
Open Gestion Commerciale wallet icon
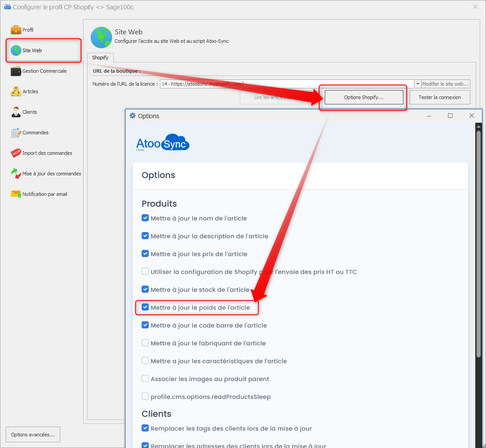16,71
